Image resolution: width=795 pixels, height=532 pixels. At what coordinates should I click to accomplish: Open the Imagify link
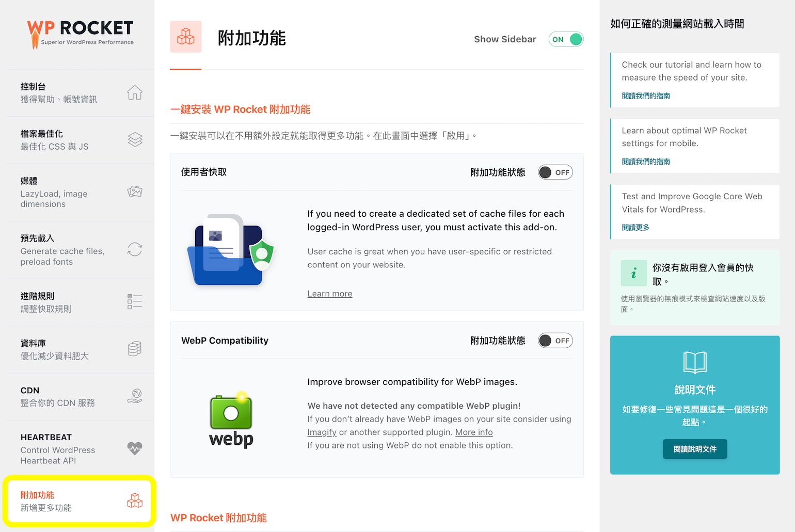click(322, 432)
